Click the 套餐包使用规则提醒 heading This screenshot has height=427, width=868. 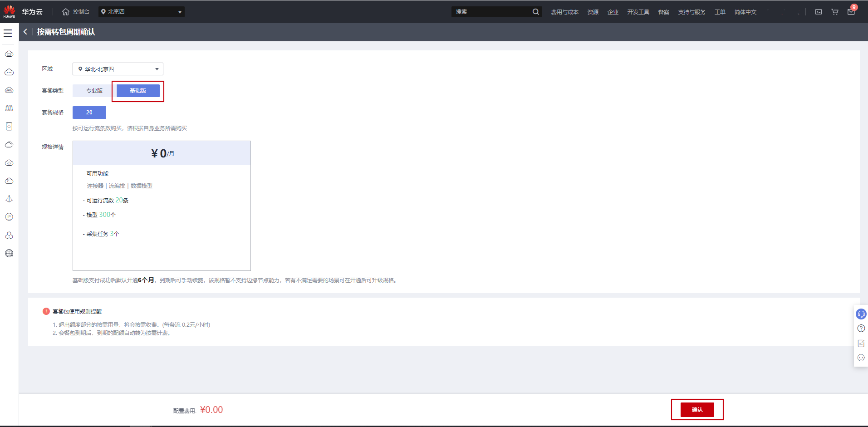click(77, 311)
